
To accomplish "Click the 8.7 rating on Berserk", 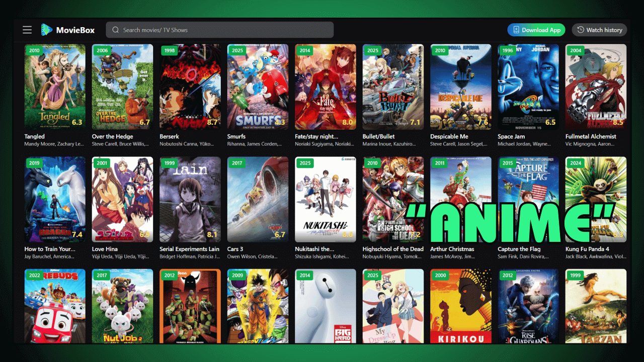I will tap(212, 122).
